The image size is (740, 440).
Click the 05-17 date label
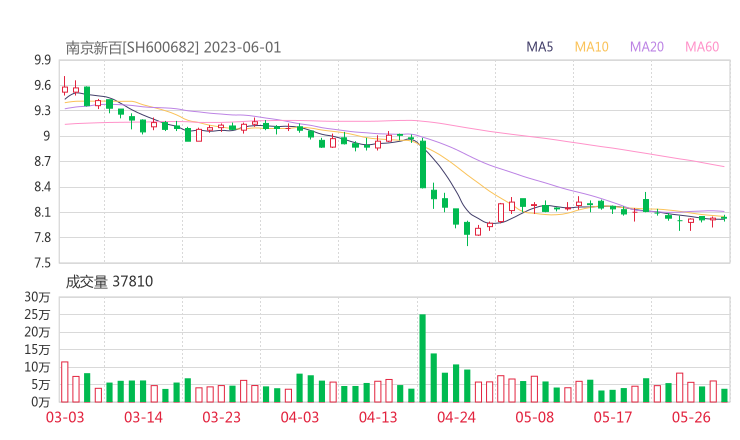pos(613,417)
